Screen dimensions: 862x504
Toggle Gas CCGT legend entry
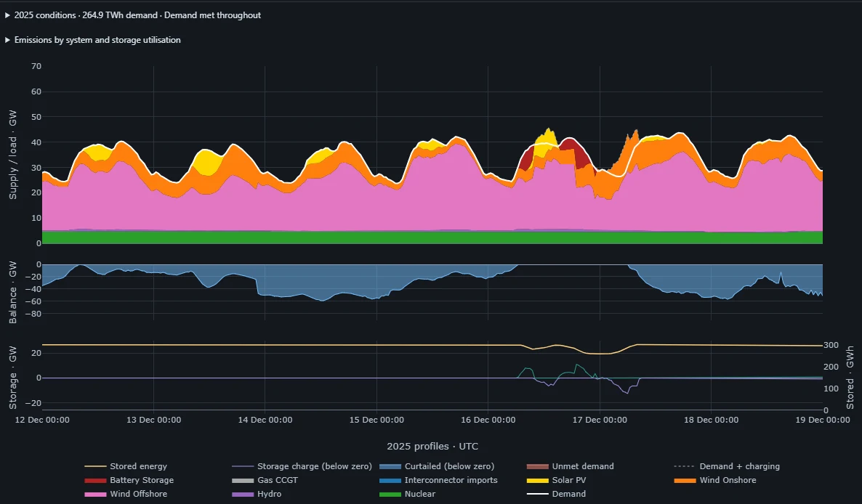click(x=265, y=480)
